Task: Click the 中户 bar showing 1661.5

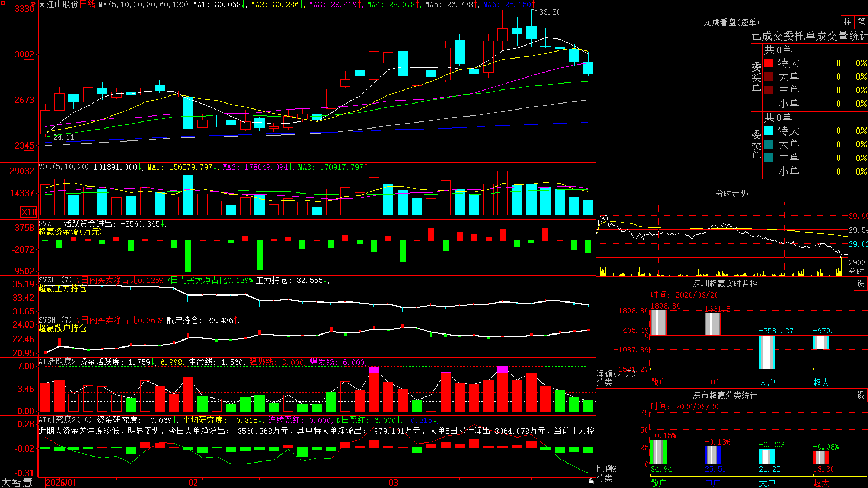Action: click(712, 324)
